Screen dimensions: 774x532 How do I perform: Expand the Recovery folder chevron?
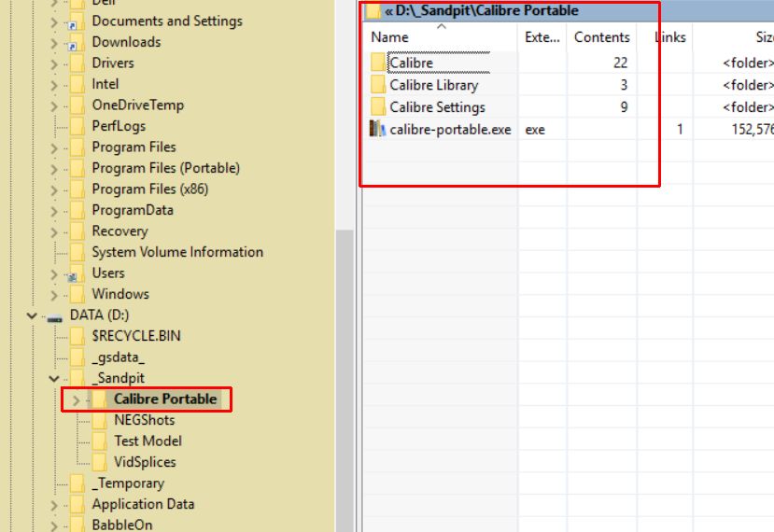click(x=54, y=232)
